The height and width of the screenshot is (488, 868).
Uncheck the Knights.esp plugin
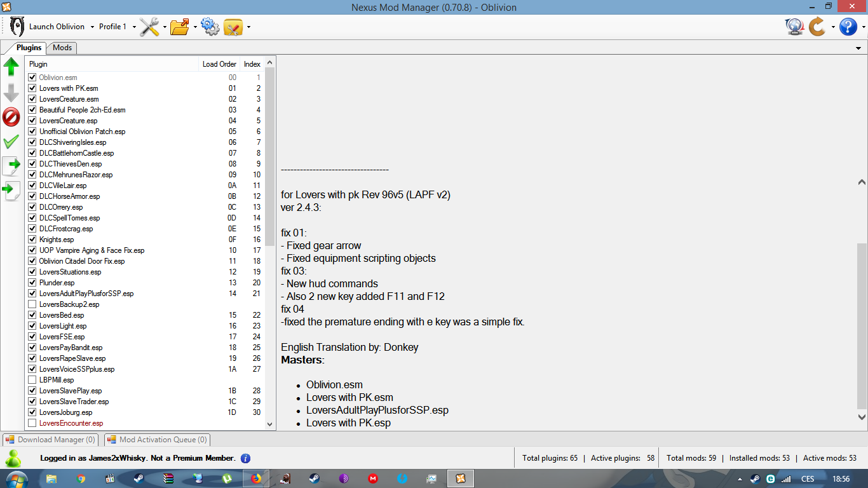[32, 240]
